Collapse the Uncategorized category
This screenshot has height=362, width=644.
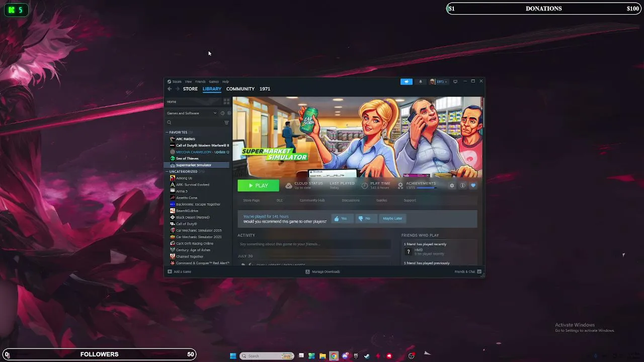coord(168,171)
